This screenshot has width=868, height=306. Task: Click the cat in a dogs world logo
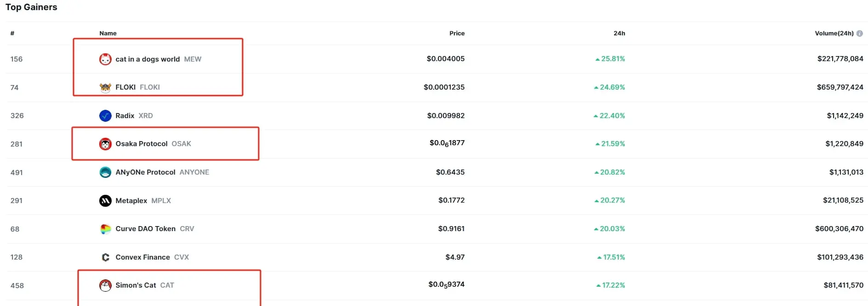(105, 59)
